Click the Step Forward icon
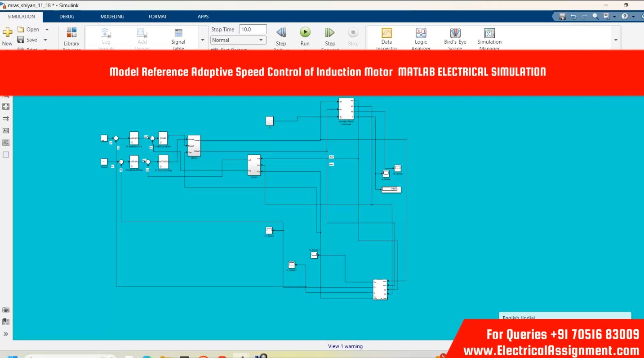644x358 pixels. coord(330,32)
